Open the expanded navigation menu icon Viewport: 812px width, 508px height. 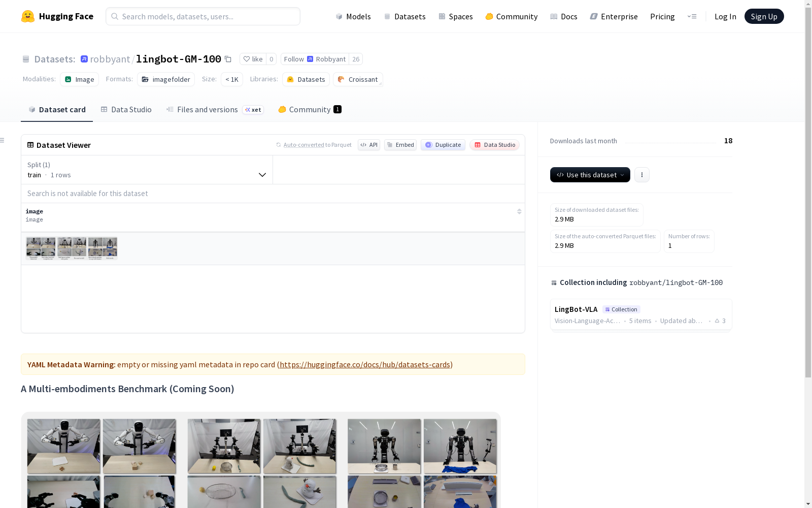click(692, 16)
